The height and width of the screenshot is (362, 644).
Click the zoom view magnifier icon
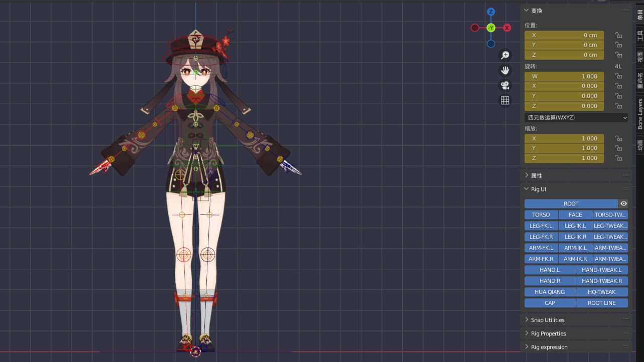(x=505, y=55)
